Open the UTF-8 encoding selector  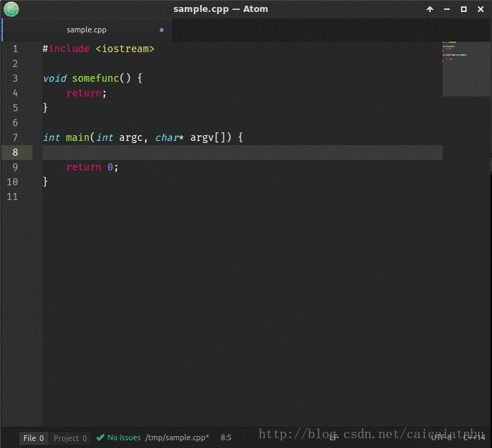tap(441, 437)
